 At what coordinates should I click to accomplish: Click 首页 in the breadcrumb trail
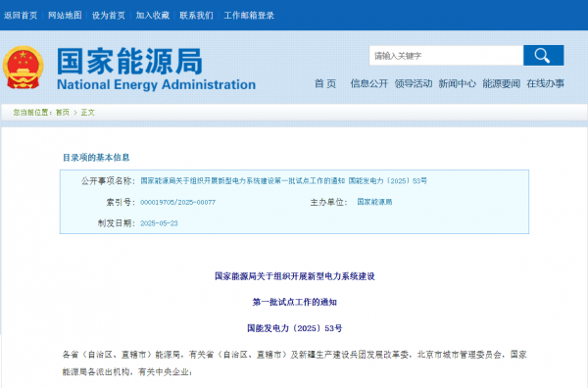pyautogui.click(x=63, y=113)
